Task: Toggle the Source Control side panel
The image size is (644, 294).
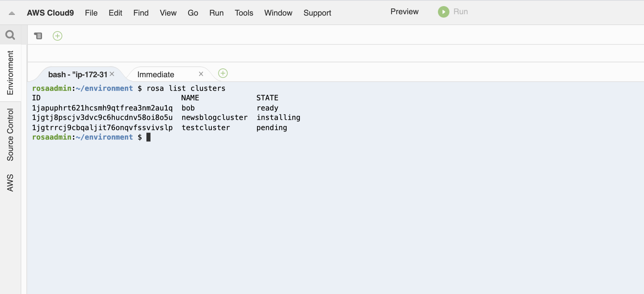Action: click(10, 134)
